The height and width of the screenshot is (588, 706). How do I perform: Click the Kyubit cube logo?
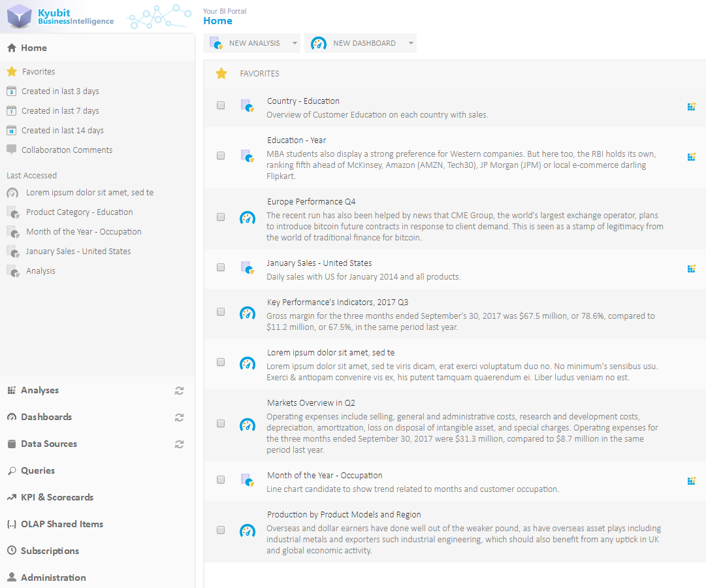20,16
